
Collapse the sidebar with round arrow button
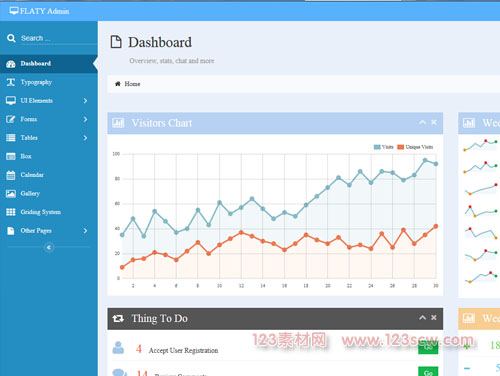coord(49,247)
